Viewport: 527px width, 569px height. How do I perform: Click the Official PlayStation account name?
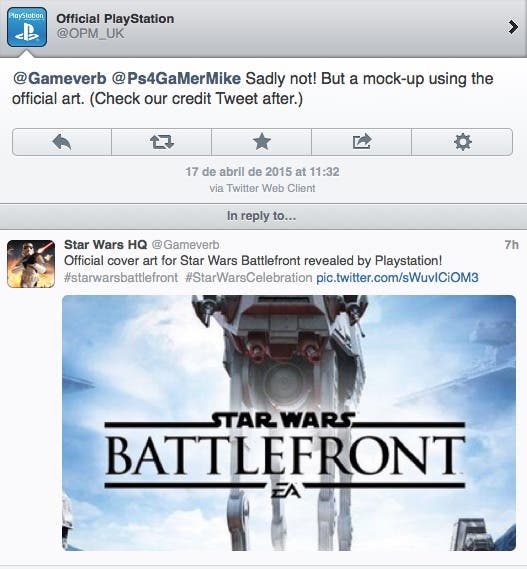point(115,19)
